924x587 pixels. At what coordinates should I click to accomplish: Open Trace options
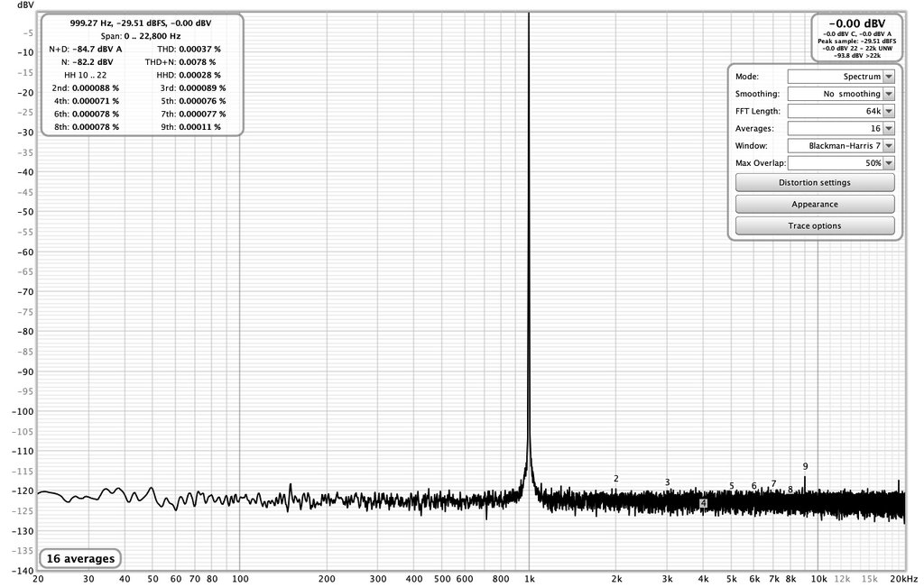[815, 226]
